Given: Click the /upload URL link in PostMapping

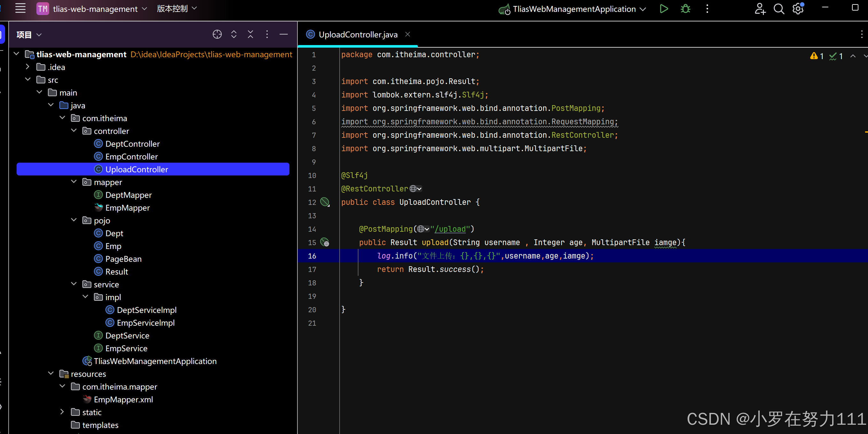Looking at the screenshot, I should pos(450,229).
